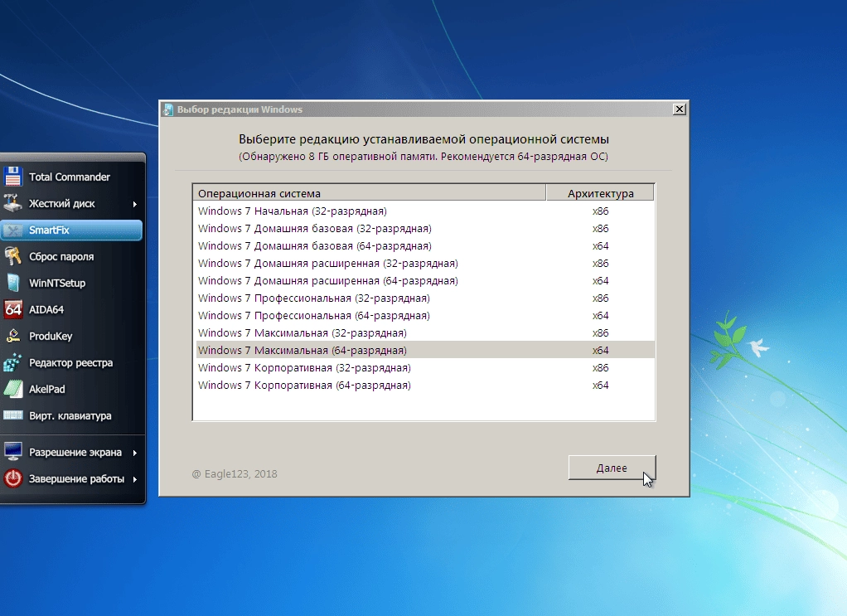Select Windows 7 Начальная (32-разрядная)

tap(425, 211)
